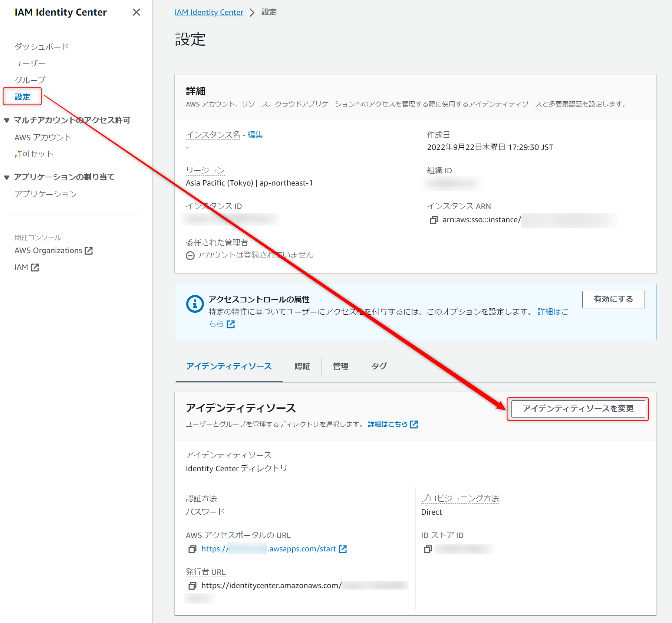Copy the AWS access portal URL
This screenshot has width=672, height=623.
pos(192,549)
